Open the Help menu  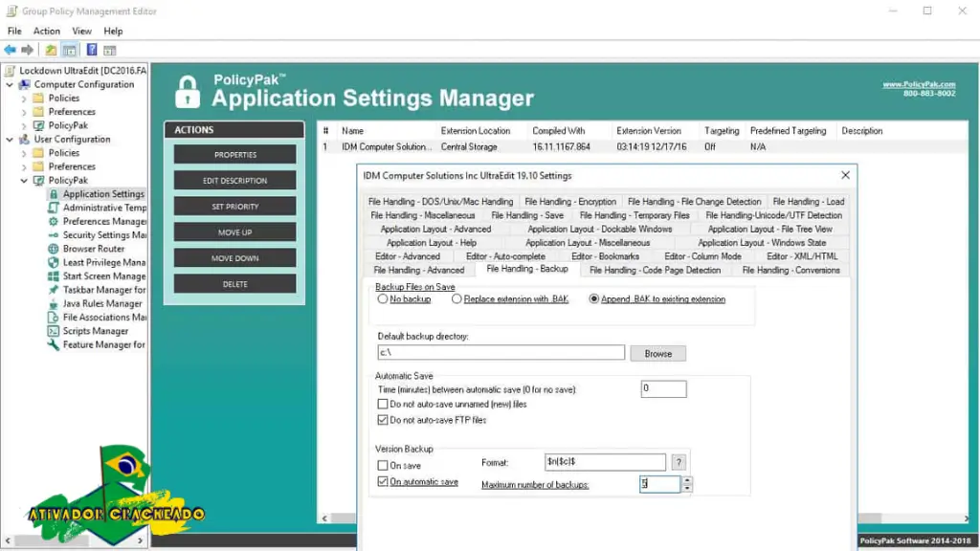[113, 32]
